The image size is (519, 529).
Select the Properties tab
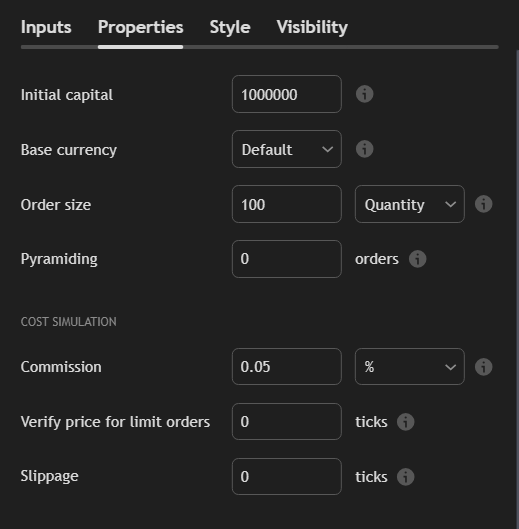point(141,27)
